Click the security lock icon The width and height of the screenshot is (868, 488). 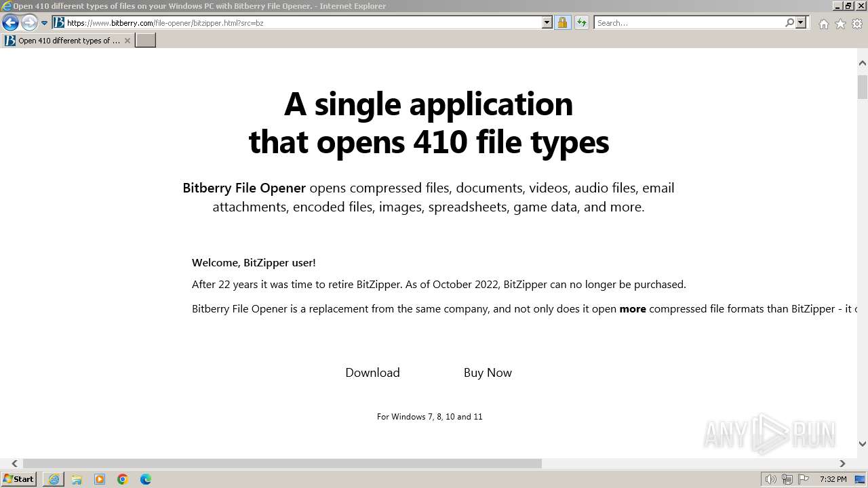562,22
